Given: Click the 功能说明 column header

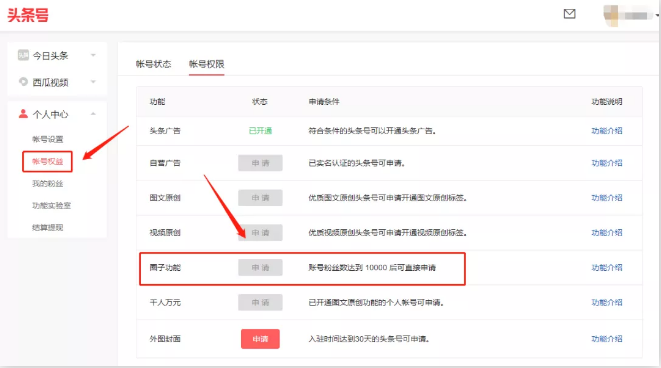Looking at the screenshot, I should 607,102.
